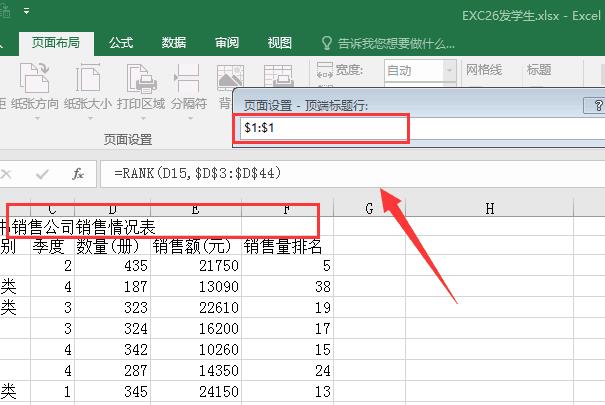
Task: Go to the 视图 ribbon tab
Action: coord(280,43)
